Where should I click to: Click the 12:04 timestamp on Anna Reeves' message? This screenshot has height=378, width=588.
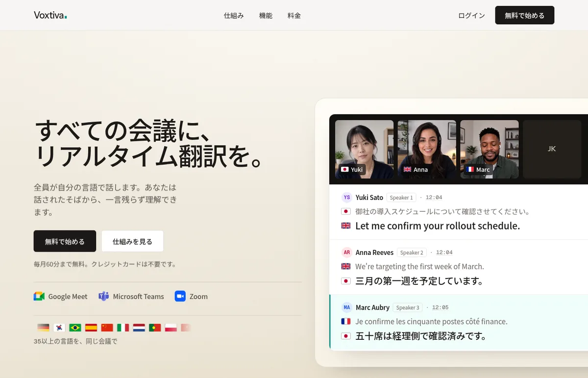click(x=444, y=252)
